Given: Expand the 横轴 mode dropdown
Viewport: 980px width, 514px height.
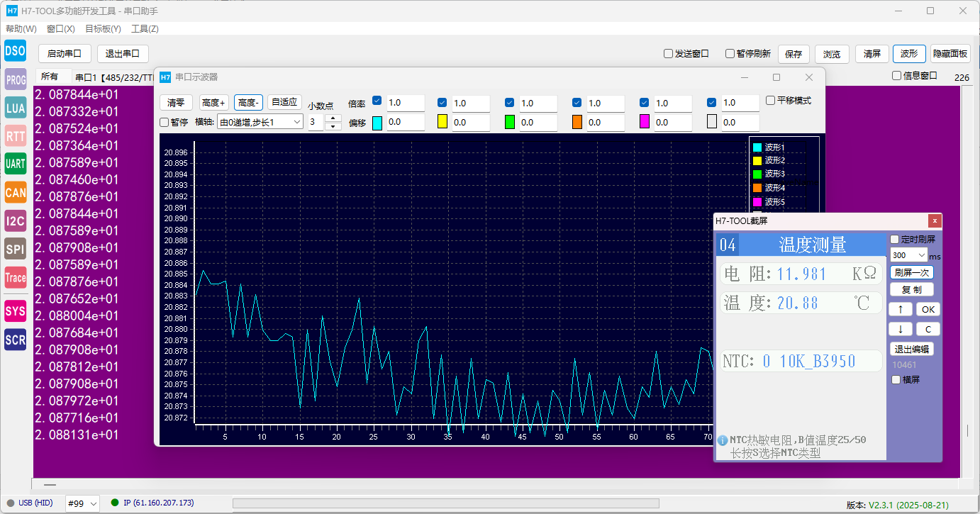Looking at the screenshot, I should point(260,122).
